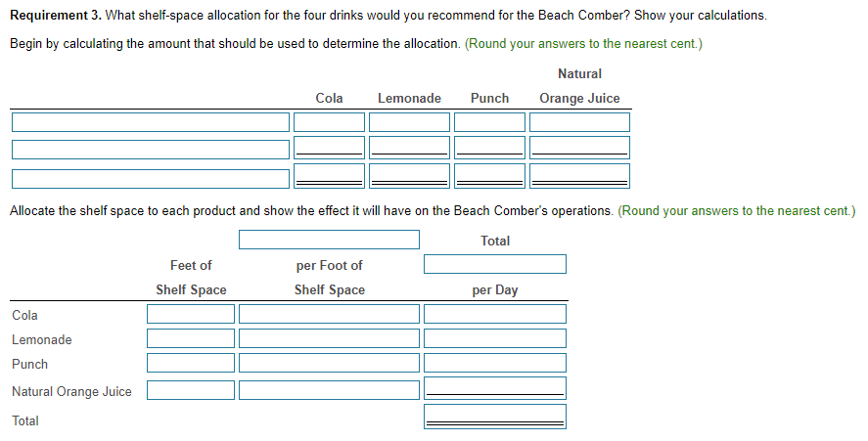Image resolution: width=868 pixels, height=441 pixels.
Task: Click the Punch cell in first row
Action: pyautogui.click(x=490, y=122)
